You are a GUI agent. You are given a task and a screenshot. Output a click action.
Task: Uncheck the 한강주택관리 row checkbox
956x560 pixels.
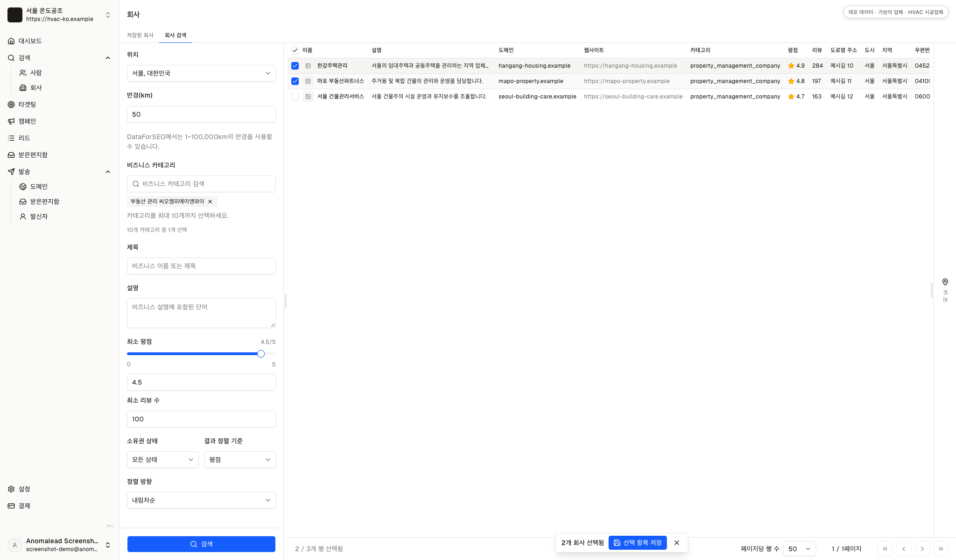click(295, 66)
